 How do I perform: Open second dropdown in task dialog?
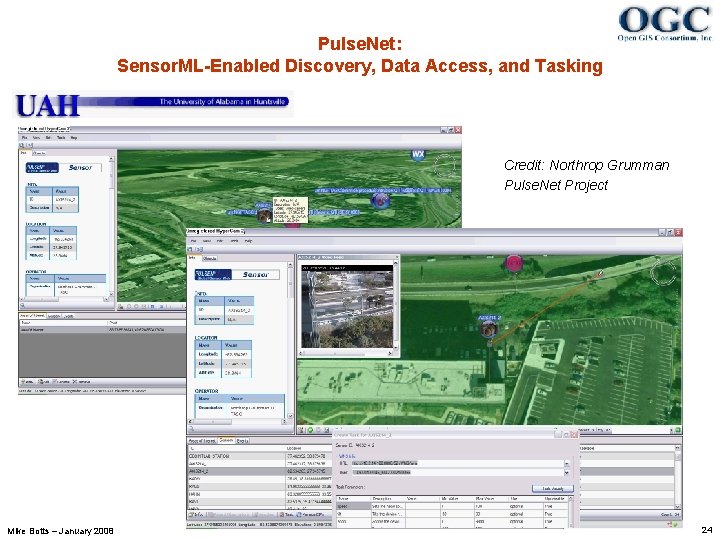(x=566, y=472)
